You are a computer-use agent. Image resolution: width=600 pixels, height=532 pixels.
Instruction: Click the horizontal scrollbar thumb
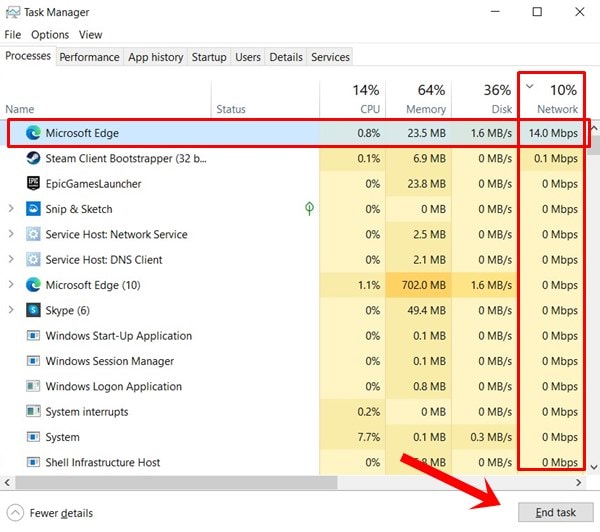(x=176, y=483)
